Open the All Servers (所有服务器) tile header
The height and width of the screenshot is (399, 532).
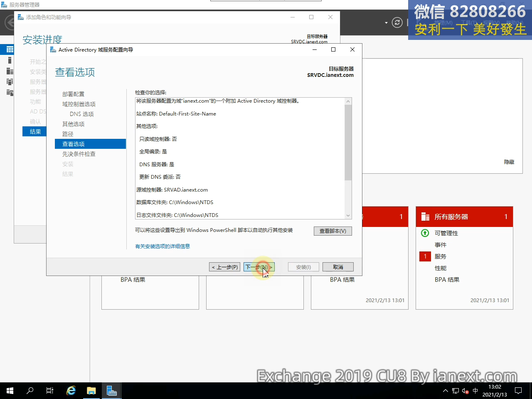[x=464, y=217]
